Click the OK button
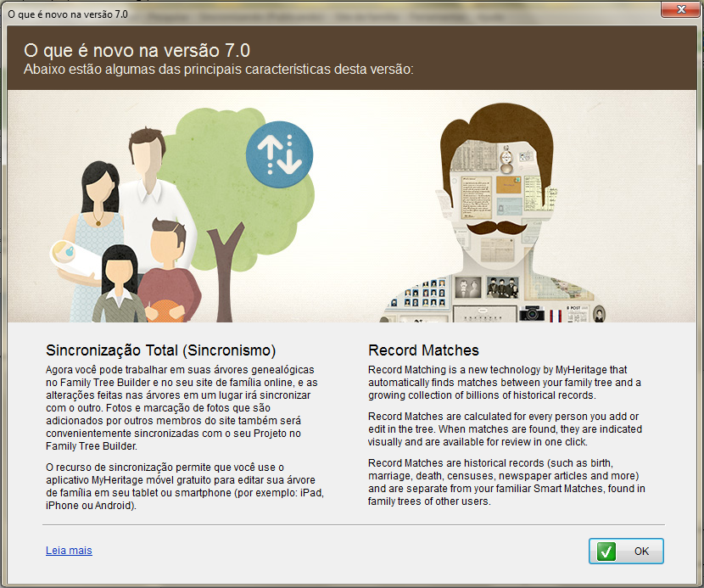This screenshot has height=588, width=704. pos(626,551)
